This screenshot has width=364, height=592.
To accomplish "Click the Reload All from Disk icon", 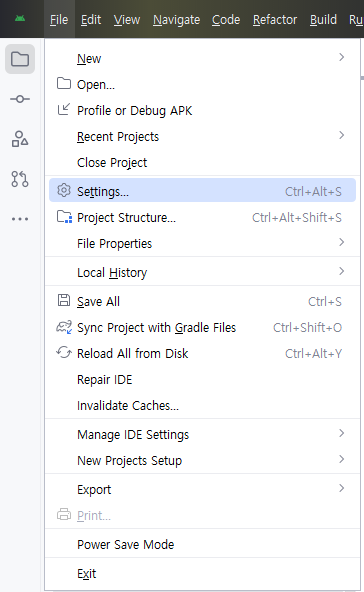I will 64,353.
